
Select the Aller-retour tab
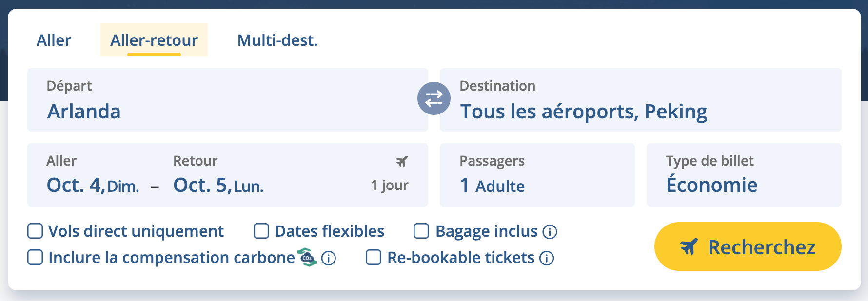pos(154,40)
